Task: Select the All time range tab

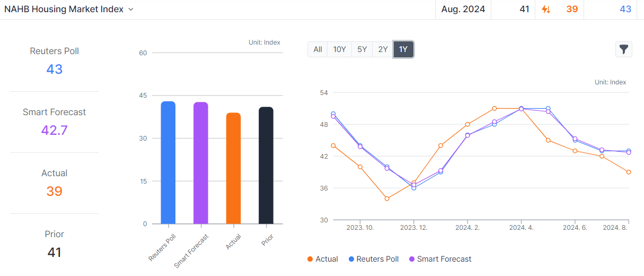Action: tap(317, 49)
